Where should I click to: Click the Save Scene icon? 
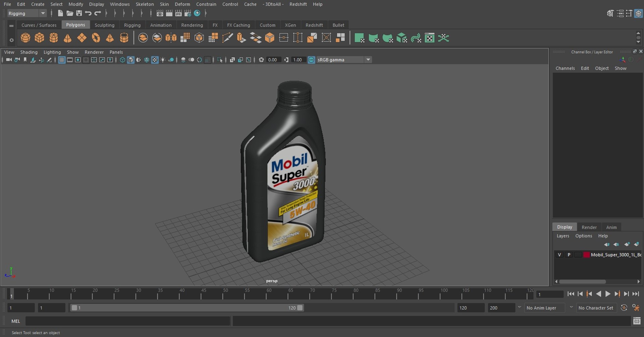click(79, 13)
